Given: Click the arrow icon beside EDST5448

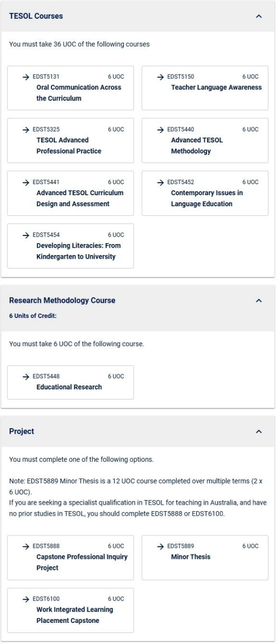Looking at the screenshot, I should [26, 377].
